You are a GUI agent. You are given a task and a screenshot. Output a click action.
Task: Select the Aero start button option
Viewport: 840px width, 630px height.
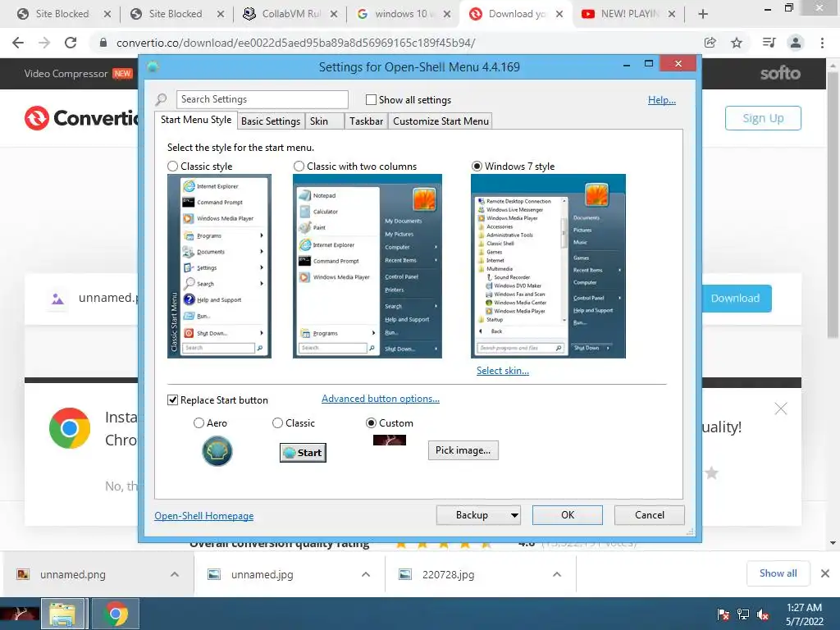click(199, 423)
